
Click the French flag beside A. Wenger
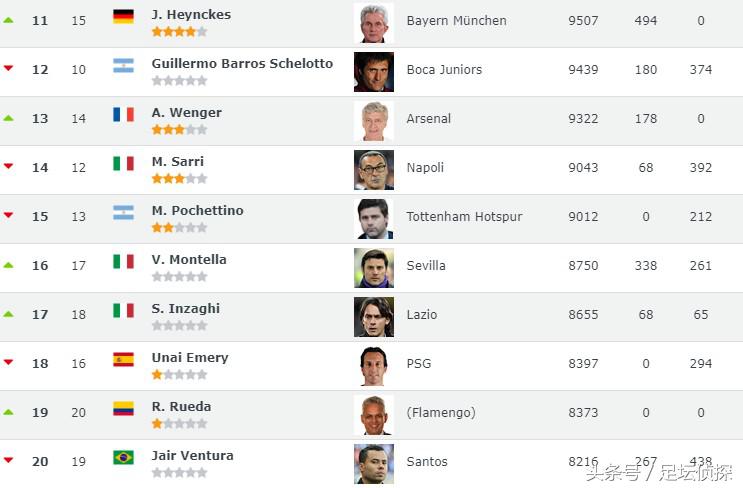tap(123, 114)
